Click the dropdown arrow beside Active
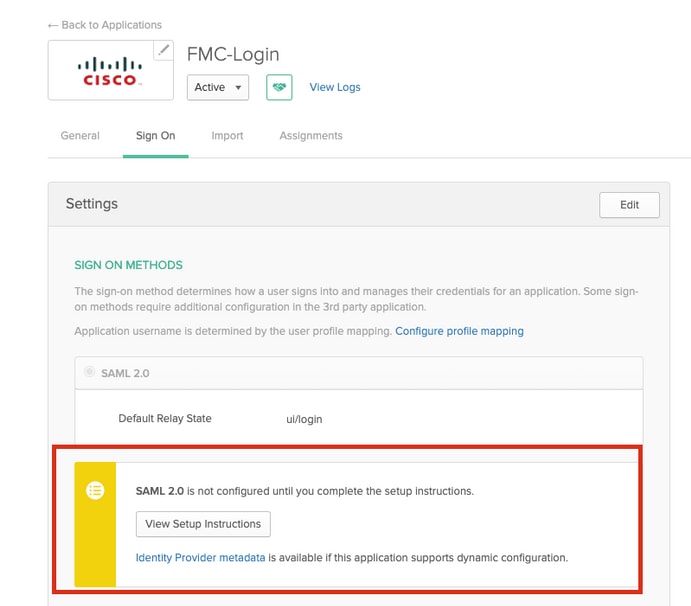 [x=238, y=87]
